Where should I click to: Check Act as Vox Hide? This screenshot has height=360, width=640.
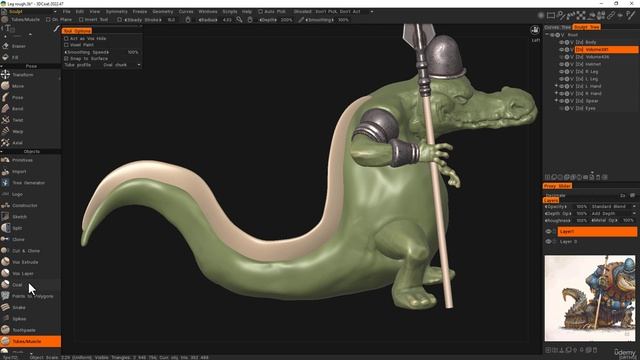coord(66,38)
